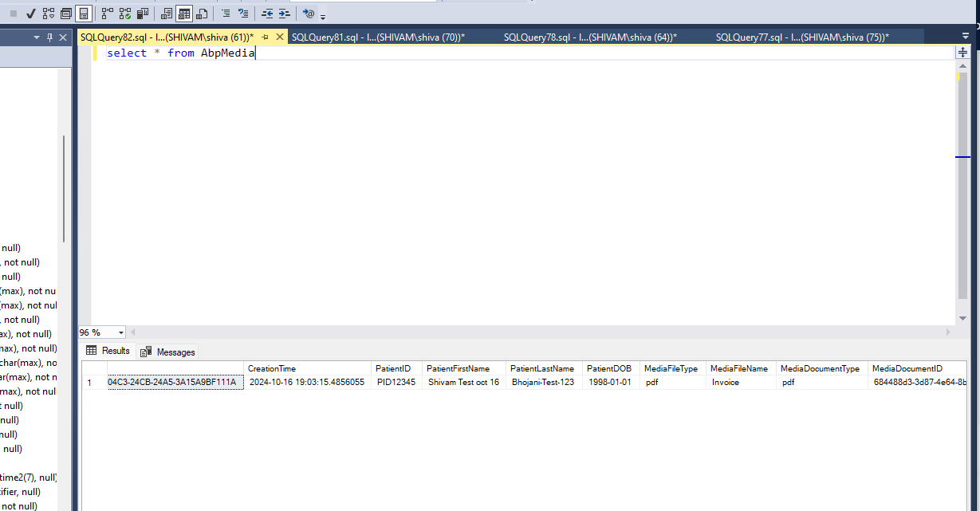Open the 96 % zoom dropdown
980x511 pixels.
(x=121, y=332)
